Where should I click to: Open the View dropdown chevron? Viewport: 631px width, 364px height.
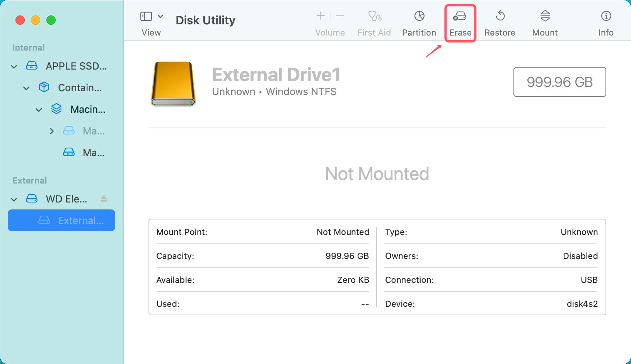click(161, 16)
